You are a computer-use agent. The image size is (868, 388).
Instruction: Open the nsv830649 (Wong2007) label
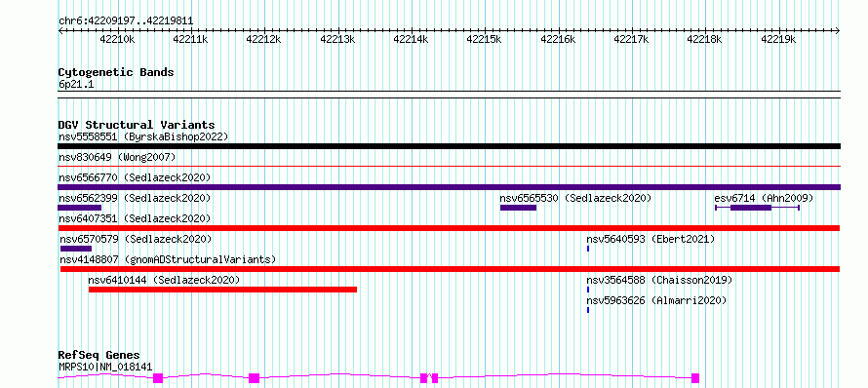point(117,157)
